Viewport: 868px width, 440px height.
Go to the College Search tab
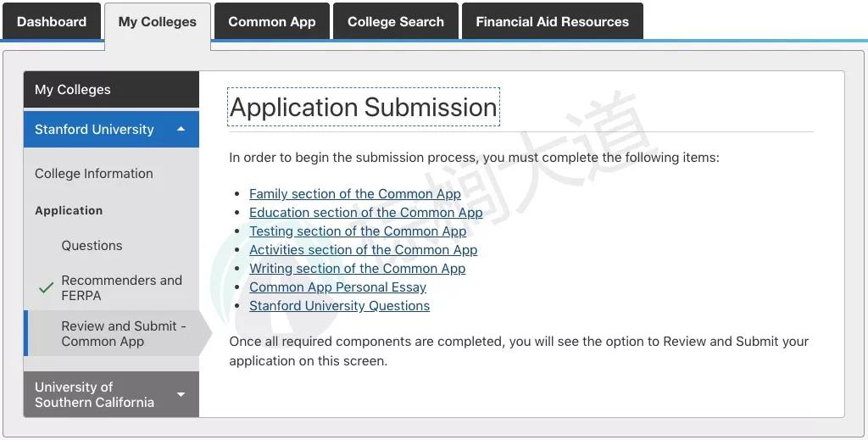[396, 22]
